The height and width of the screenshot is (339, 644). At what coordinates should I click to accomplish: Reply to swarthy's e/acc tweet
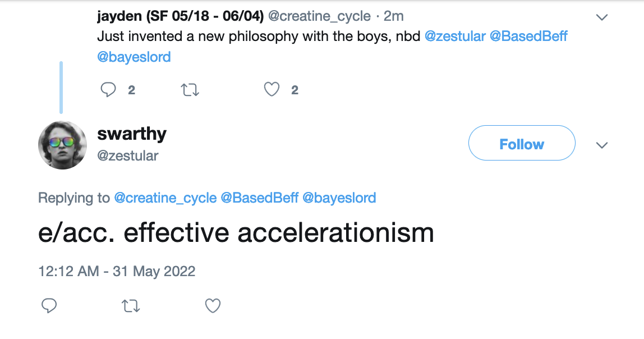(x=49, y=306)
